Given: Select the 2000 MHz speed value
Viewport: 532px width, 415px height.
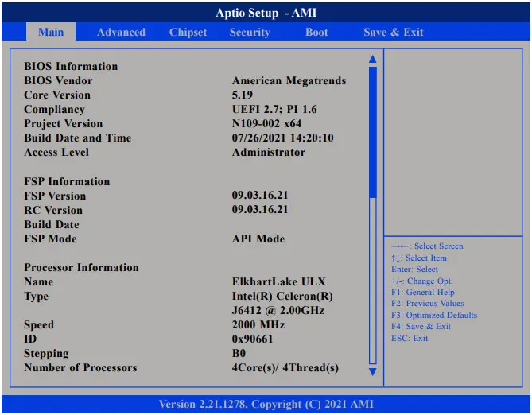Looking at the screenshot, I should [258, 325].
